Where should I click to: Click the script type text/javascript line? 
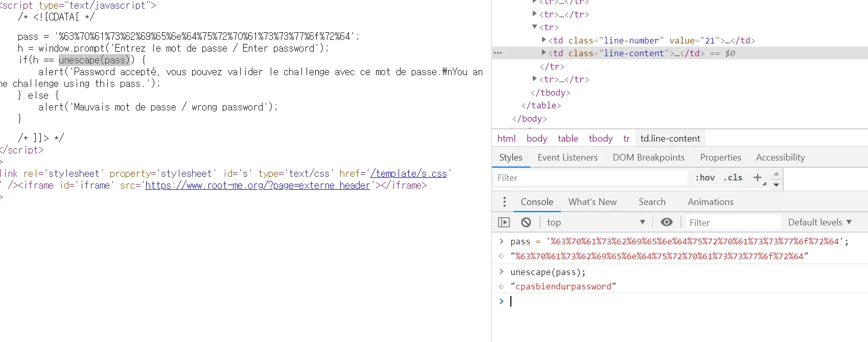click(x=78, y=6)
